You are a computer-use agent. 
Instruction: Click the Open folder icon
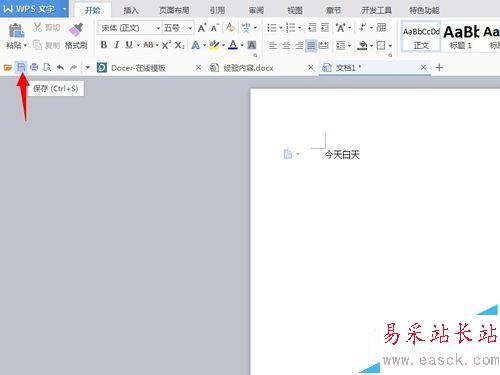tap(8, 68)
